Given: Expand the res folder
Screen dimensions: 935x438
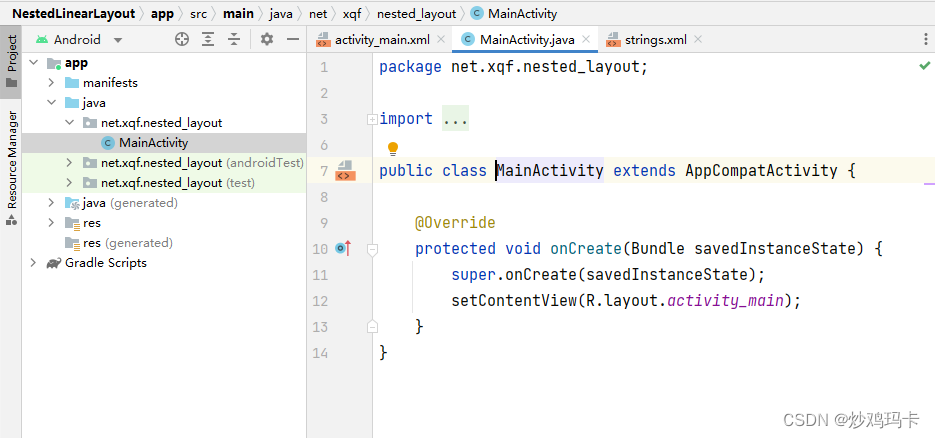Looking at the screenshot, I should pyautogui.click(x=51, y=223).
